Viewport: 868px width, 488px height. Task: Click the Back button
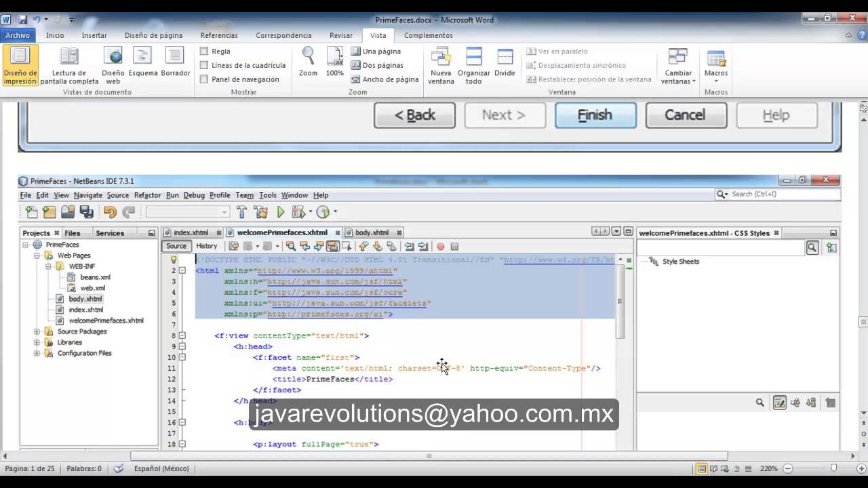tap(414, 115)
